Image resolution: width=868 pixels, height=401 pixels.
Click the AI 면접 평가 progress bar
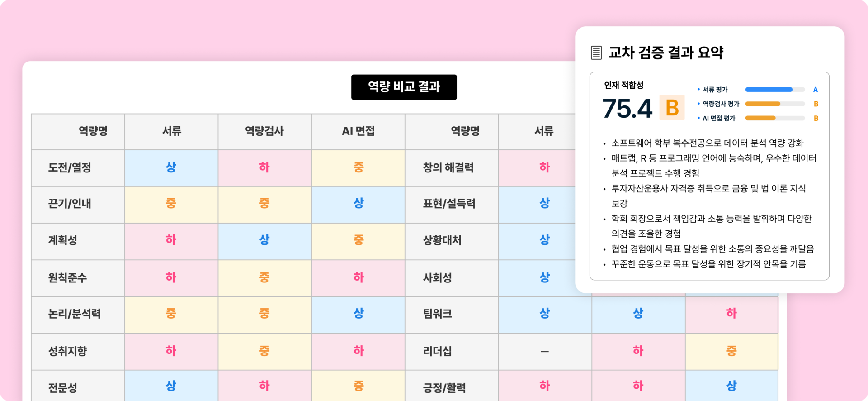[x=774, y=118]
